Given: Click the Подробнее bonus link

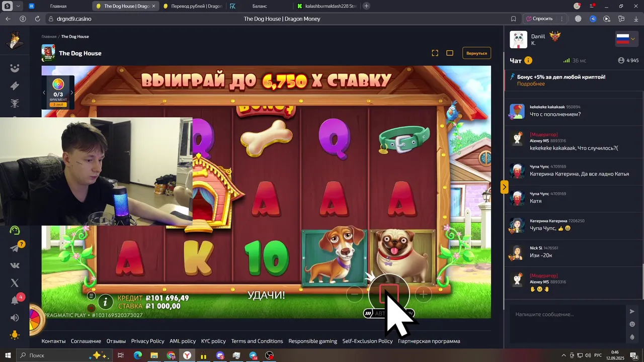Looking at the screenshot, I should (x=531, y=84).
